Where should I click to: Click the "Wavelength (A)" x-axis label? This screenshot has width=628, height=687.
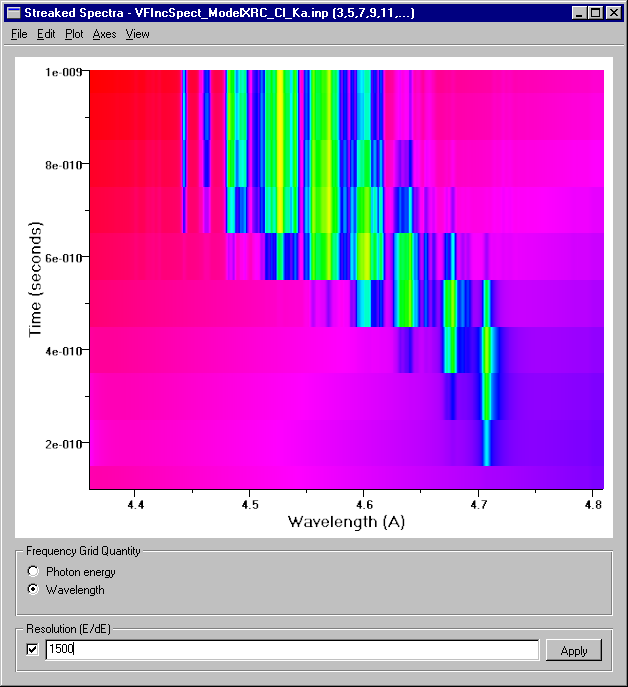[346, 521]
